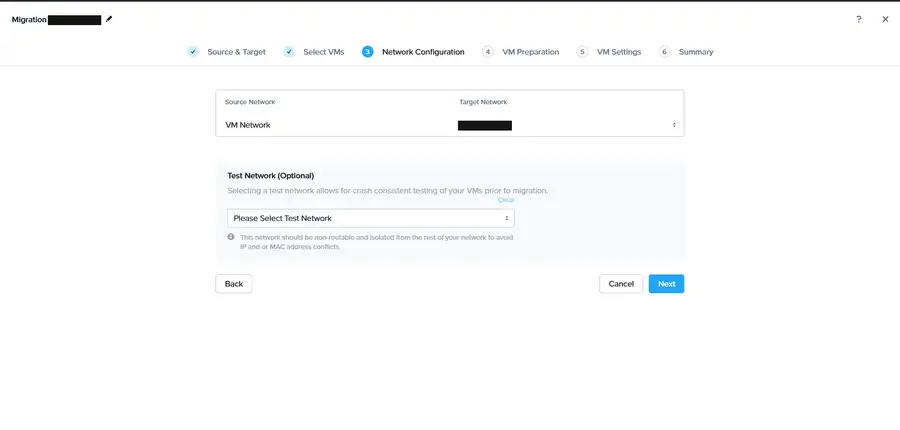The width and height of the screenshot is (900, 430).
Task: Click the Source Network column header
Action: (250, 102)
